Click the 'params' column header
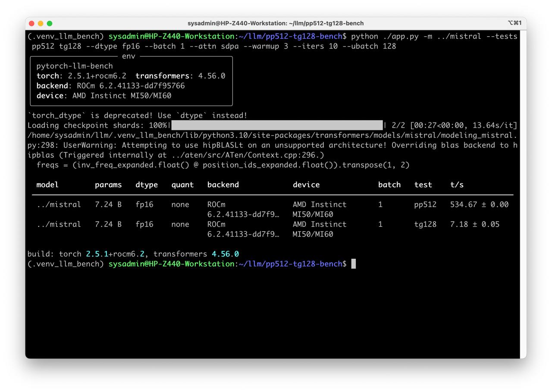552x392 pixels. click(108, 185)
